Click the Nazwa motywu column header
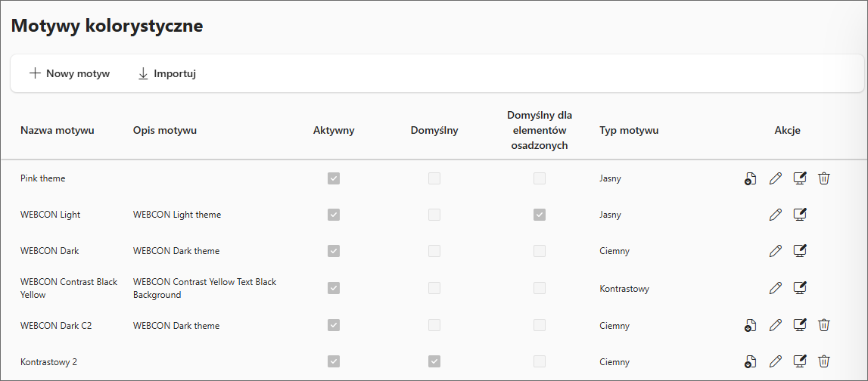 (58, 130)
